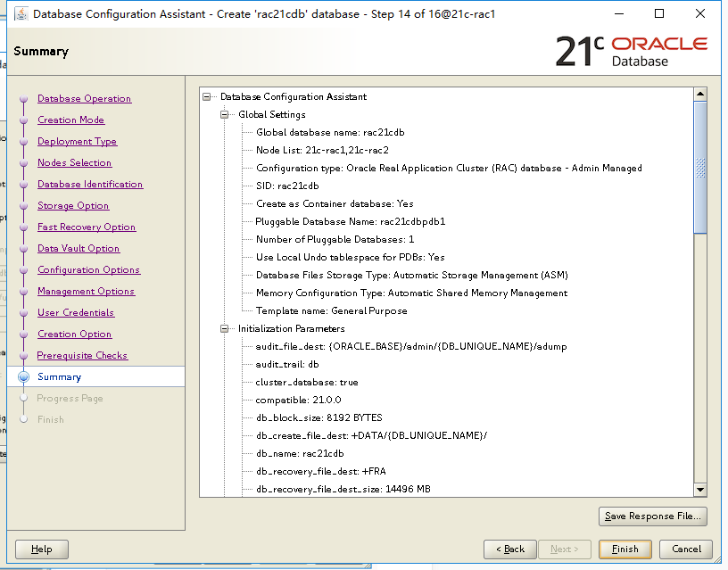Select 'Use Local Undo tablespace for PDBs' row
Screen dimensions: 728x570
point(350,257)
